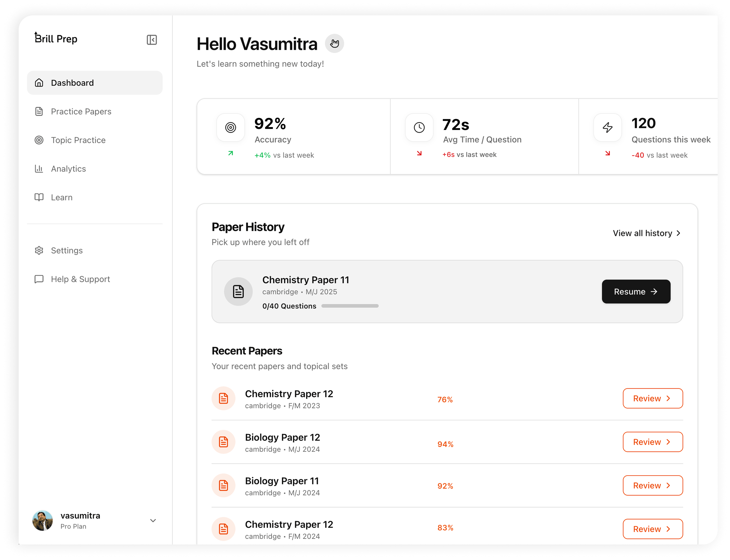
Task: Click the 72s average time value
Action: (455, 124)
